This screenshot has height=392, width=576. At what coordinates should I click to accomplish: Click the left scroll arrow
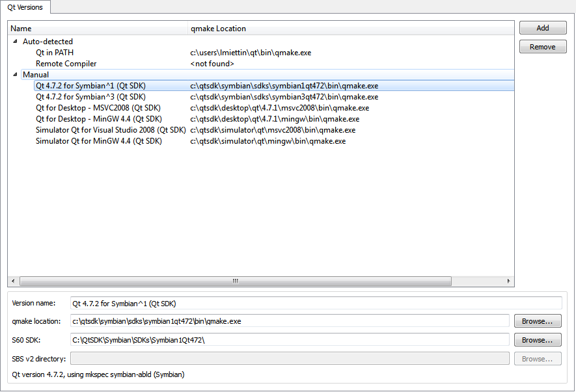coord(13,281)
